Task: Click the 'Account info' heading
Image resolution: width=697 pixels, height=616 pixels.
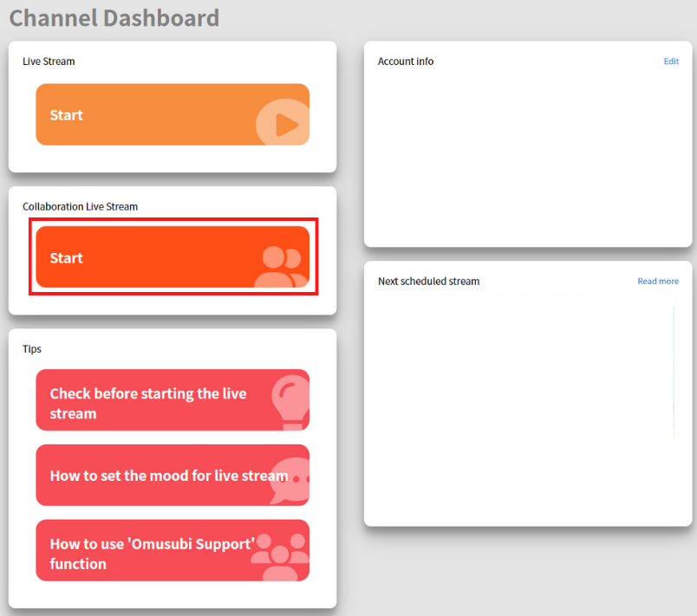Action: pos(406,62)
